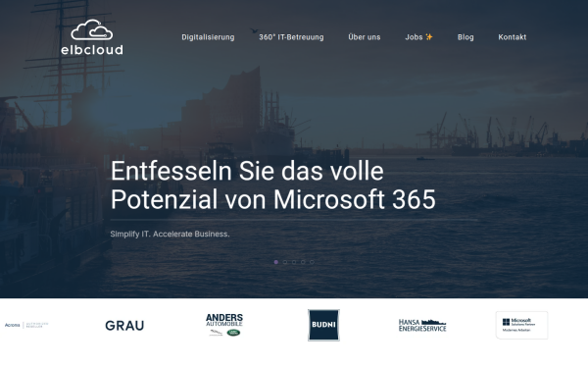Select the fifth slider dot
This screenshot has width=588, height=368.
[312, 262]
